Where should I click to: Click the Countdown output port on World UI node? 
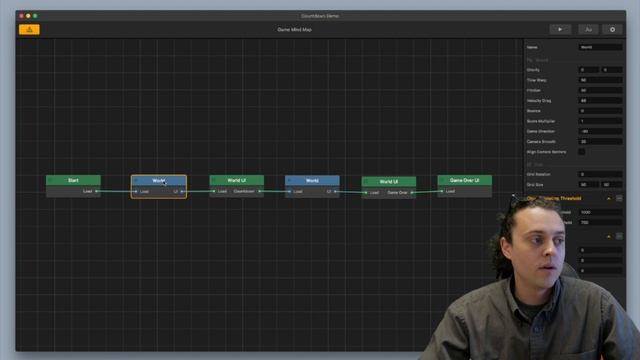coord(260,191)
